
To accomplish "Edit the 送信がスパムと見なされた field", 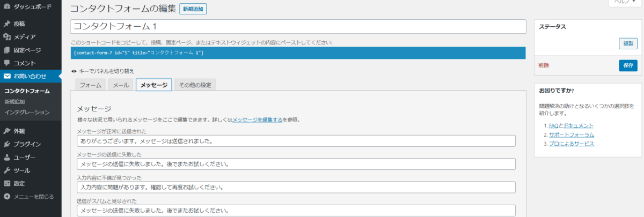I will point(296,211).
